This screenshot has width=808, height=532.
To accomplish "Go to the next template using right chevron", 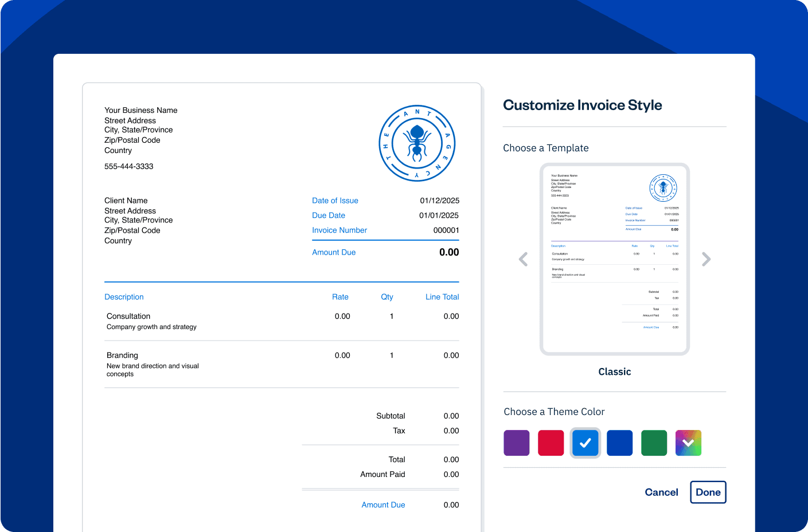I will [x=706, y=259].
